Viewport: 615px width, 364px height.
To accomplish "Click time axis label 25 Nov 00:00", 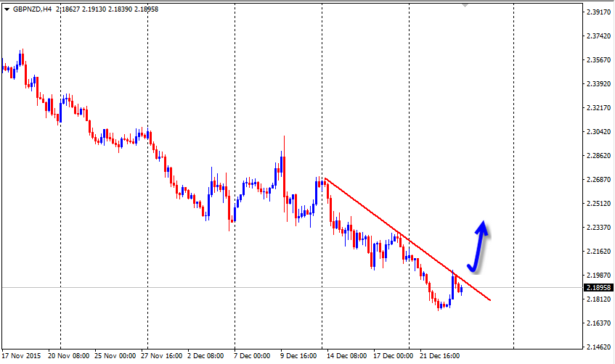I will 115,356.
